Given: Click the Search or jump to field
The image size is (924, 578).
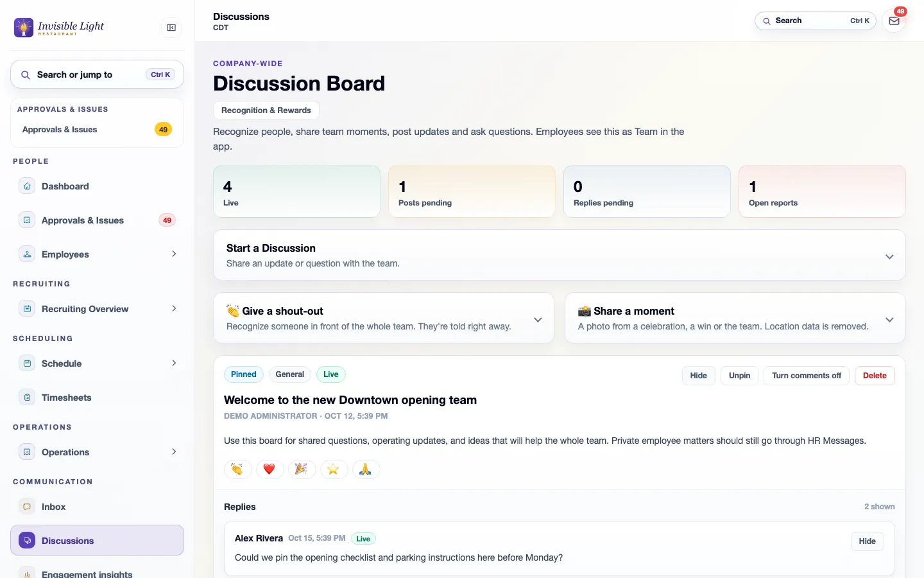Looking at the screenshot, I should [97, 74].
